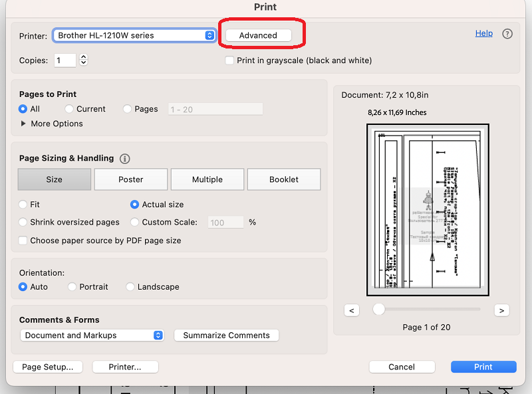Select the Landscape orientation option
Image resolution: width=532 pixels, height=394 pixels.
coord(130,287)
